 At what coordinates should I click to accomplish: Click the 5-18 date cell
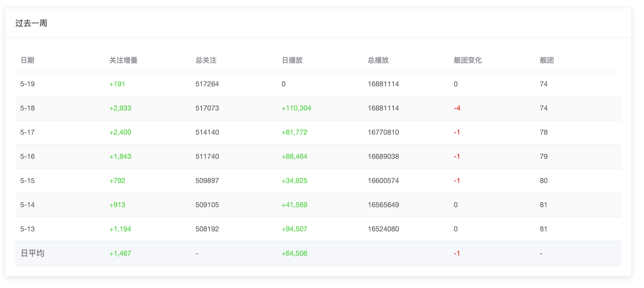[x=27, y=108]
